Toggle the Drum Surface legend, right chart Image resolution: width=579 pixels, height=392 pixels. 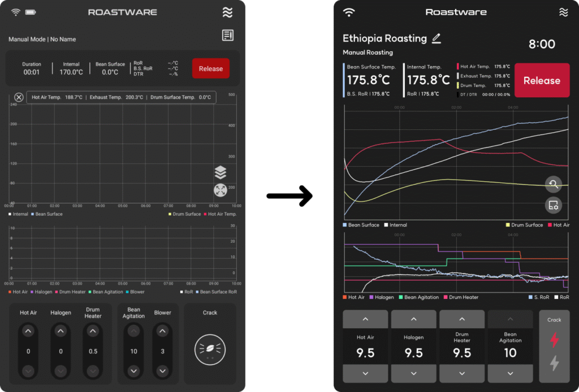pos(524,225)
